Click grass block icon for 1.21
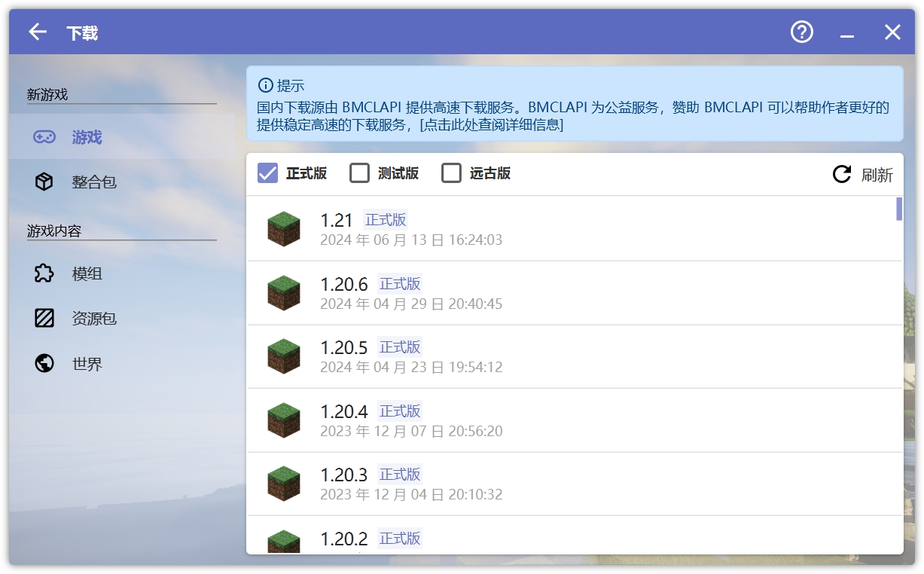 [284, 229]
